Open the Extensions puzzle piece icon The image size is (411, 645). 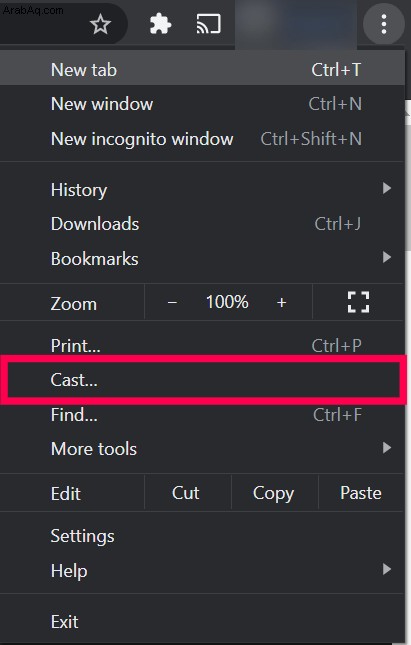point(160,24)
